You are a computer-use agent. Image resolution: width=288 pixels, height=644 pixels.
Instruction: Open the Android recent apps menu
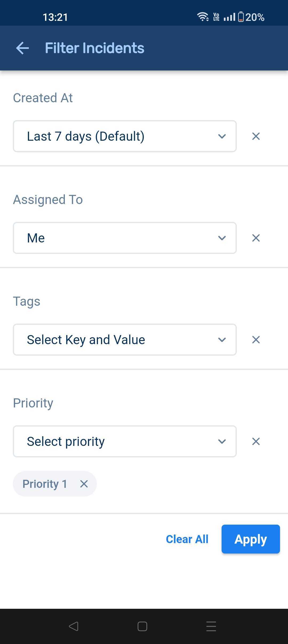(211, 626)
